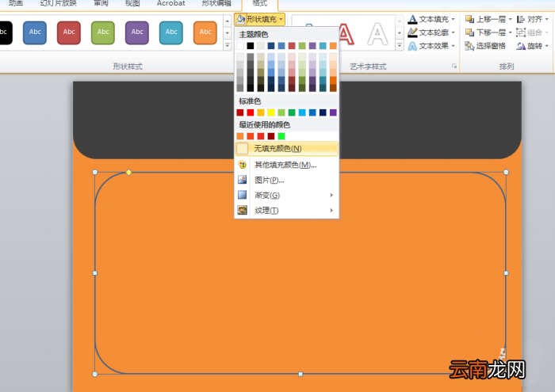Click the Text Outline pencil icon
The height and width of the screenshot is (392, 555).
click(x=412, y=32)
